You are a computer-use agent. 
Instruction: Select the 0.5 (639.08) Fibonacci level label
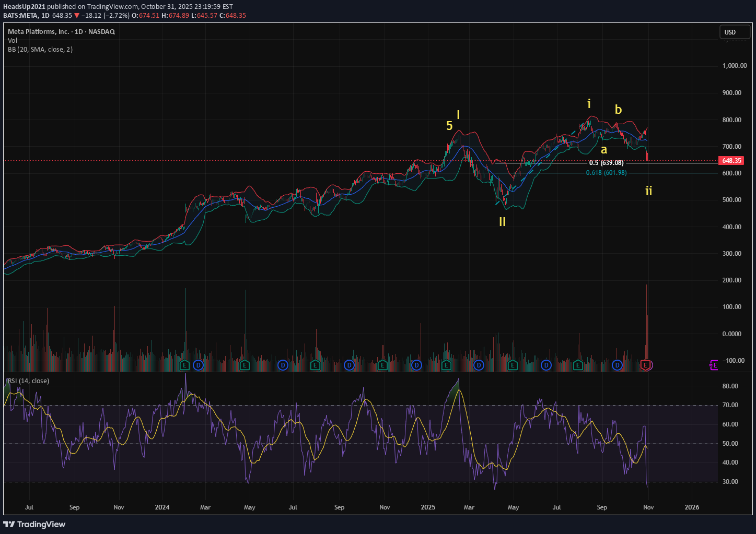(x=606, y=163)
